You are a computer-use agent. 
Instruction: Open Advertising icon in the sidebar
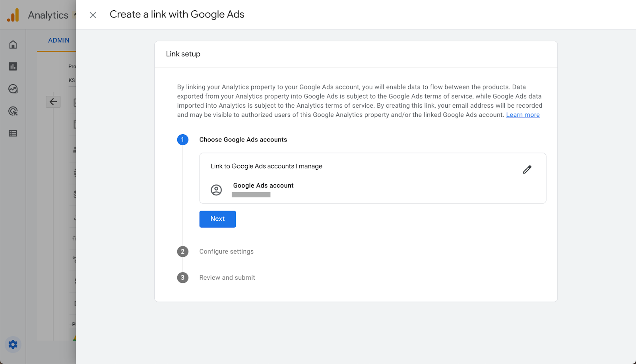tap(13, 111)
